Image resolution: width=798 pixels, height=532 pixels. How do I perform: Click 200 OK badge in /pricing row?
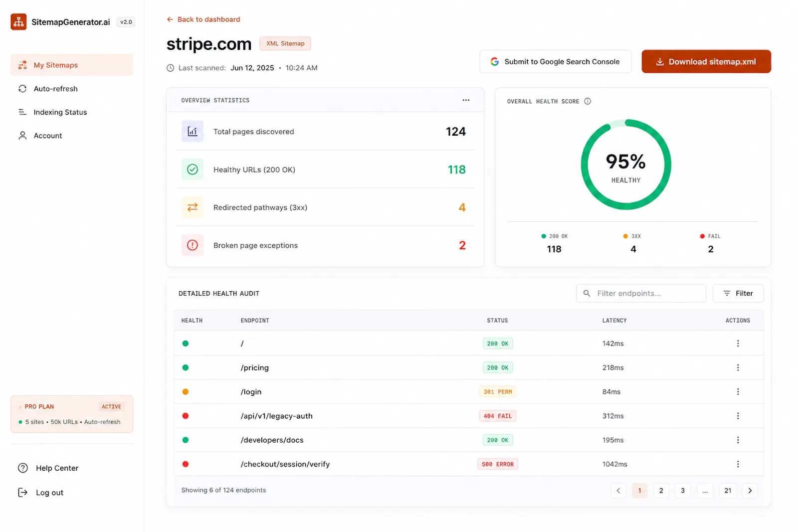coord(498,368)
